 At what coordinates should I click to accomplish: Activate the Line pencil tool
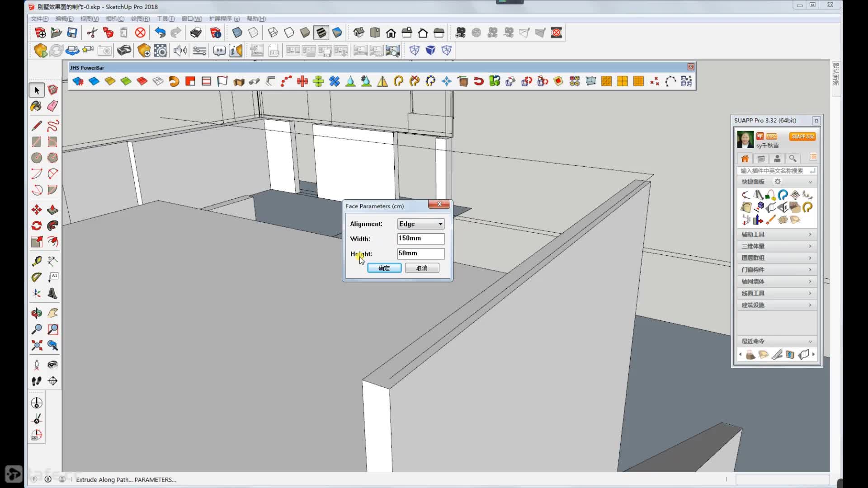pyautogui.click(x=37, y=125)
